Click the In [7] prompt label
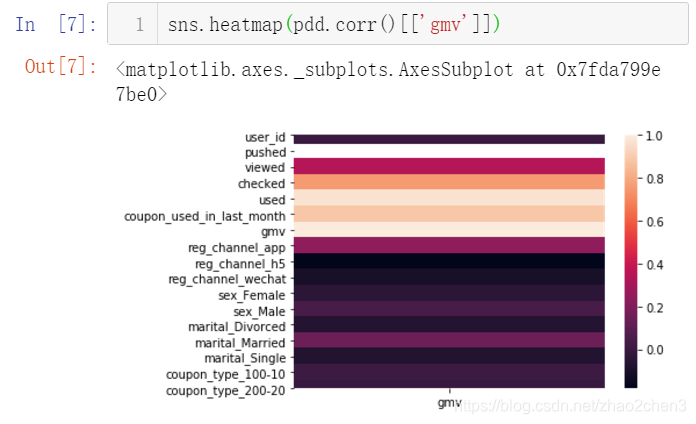696x424 pixels. 56,24
